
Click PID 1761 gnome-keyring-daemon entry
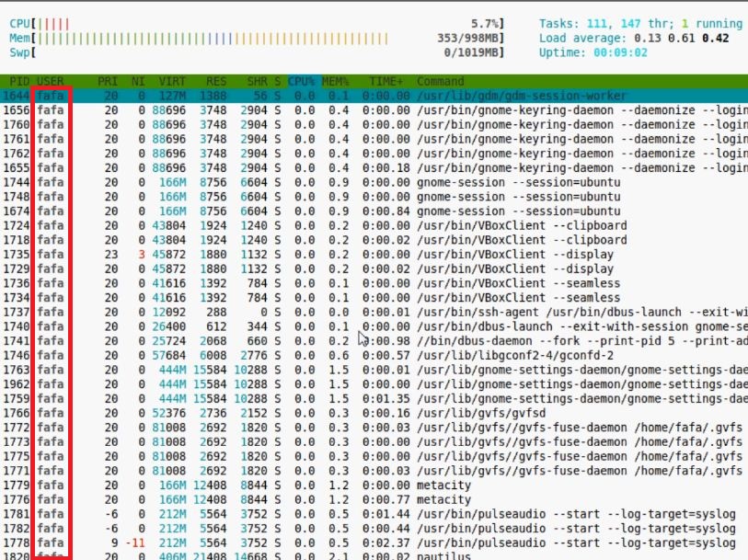[17, 139]
